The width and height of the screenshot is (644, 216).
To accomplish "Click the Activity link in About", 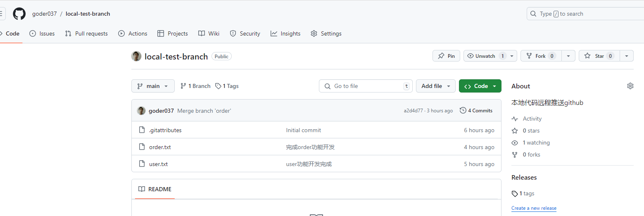I will (x=526, y=119).
